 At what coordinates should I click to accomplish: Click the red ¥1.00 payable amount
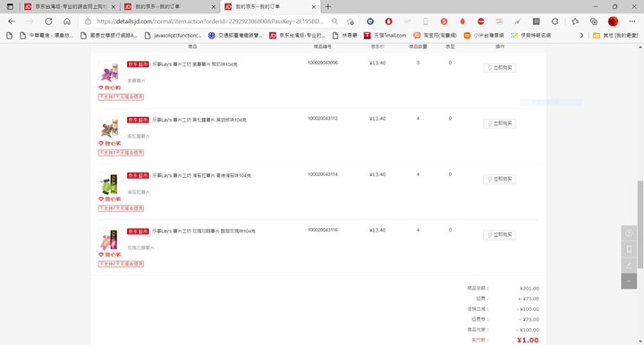528,340
